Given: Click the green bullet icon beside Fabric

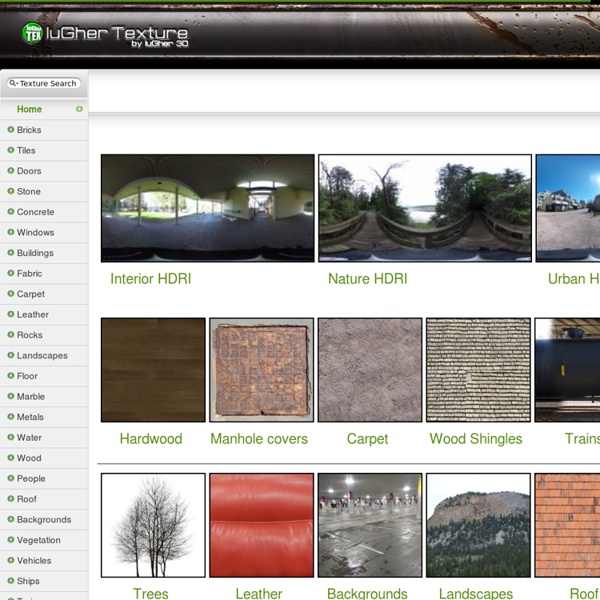Looking at the screenshot, I should point(11,273).
